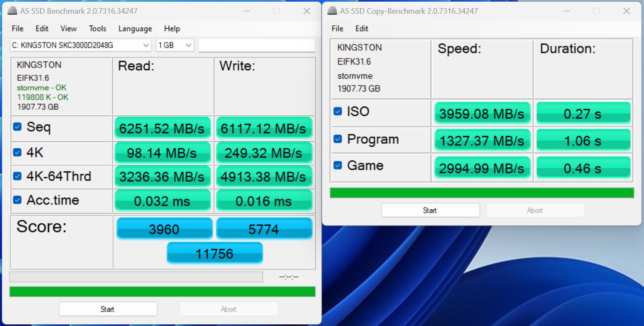Click the ISO speed 3959.08 MB/s
Image resolution: width=644 pixels, height=326 pixels.
coord(482,113)
